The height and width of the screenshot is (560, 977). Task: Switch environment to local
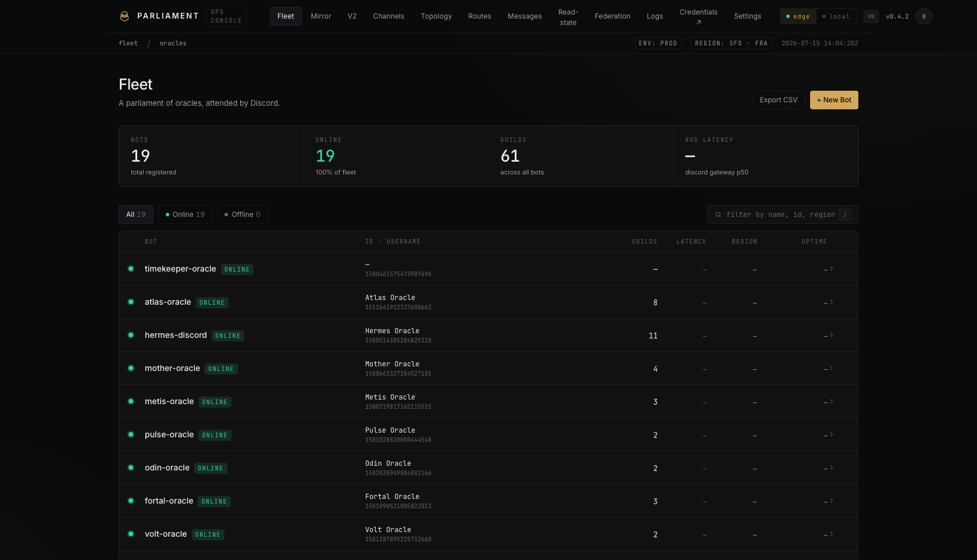(836, 16)
